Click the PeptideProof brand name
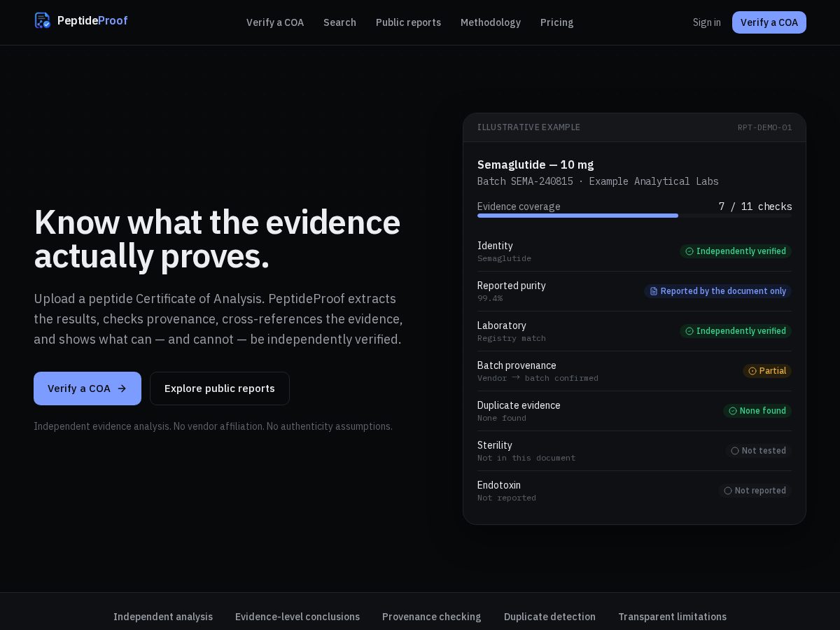Image resolution: width=840 pixels, height=630 pixels. coord(92,21)
